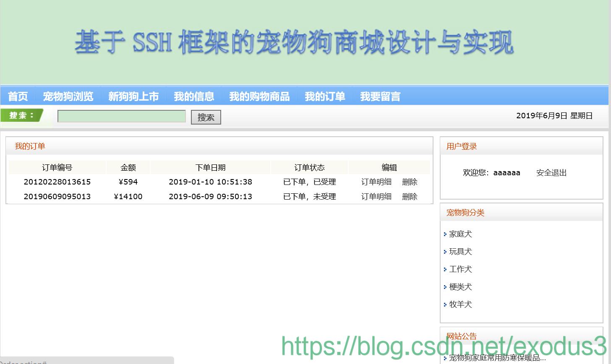Click the 订单编号 column header

[57, 168]
